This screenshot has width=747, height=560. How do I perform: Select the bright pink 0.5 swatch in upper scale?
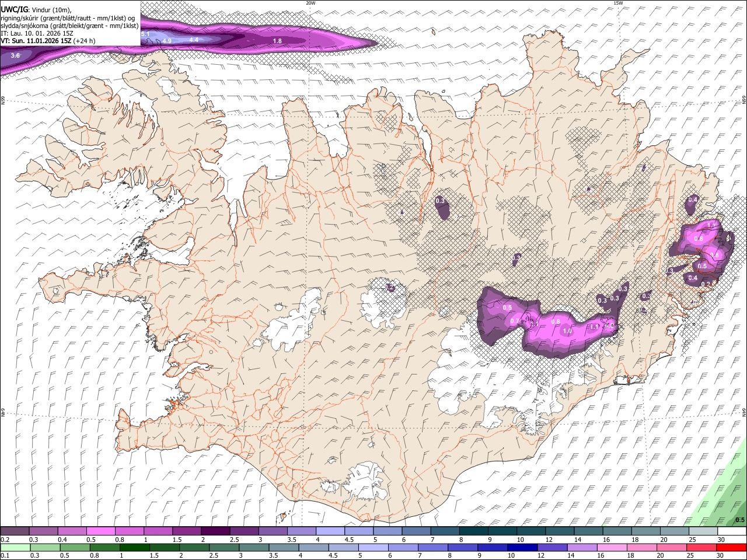click(101, 531)
